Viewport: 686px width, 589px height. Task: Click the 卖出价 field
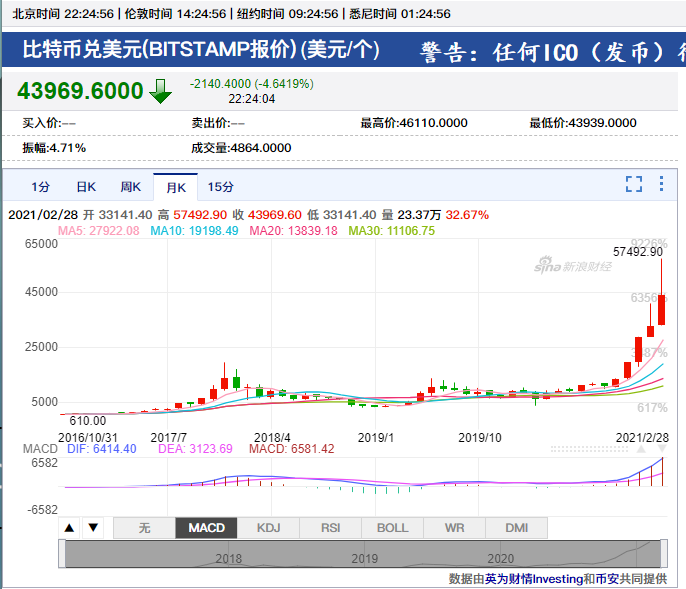[x=218, y=123]
